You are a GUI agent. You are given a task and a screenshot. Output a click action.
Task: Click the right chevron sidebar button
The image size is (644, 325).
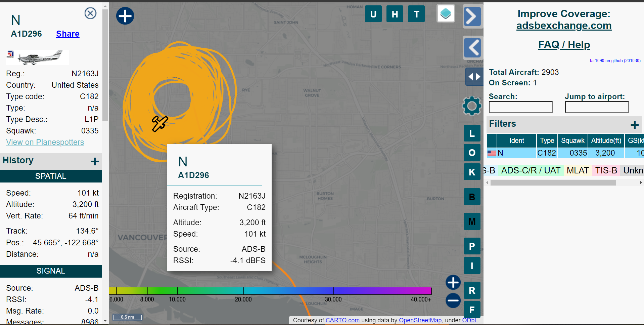tap(472, 16)
